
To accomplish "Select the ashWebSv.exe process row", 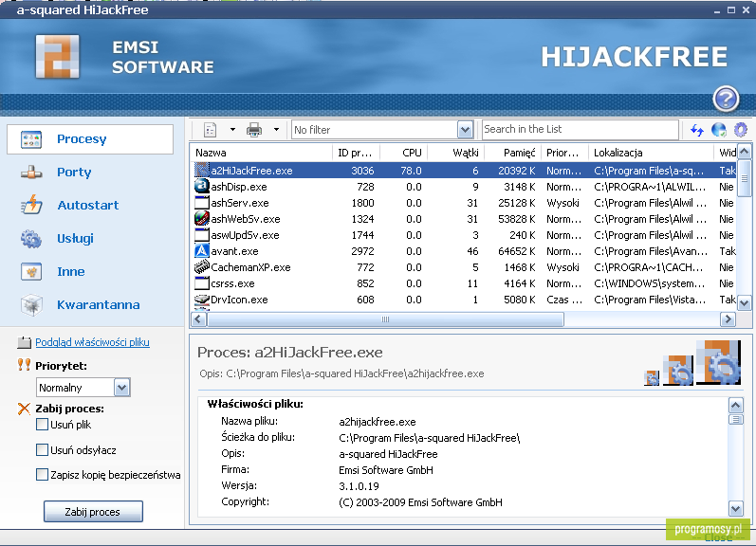I will (464, 219).
